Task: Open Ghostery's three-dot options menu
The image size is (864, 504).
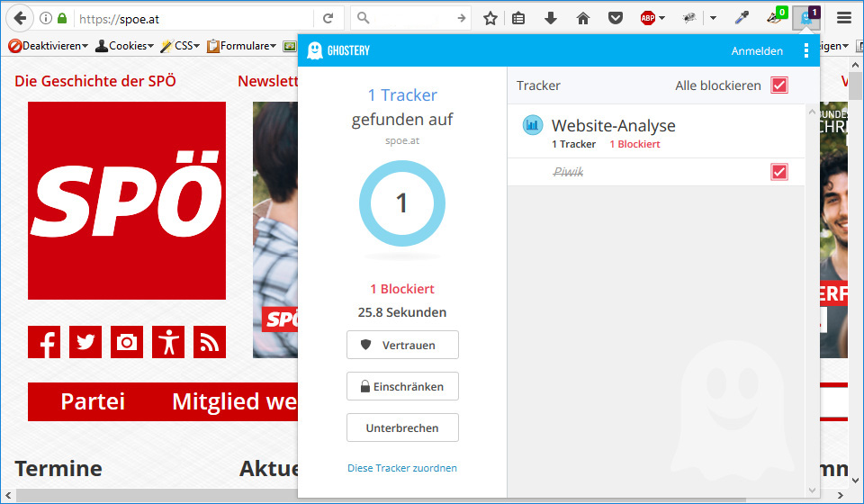Action: coord(806,50)
